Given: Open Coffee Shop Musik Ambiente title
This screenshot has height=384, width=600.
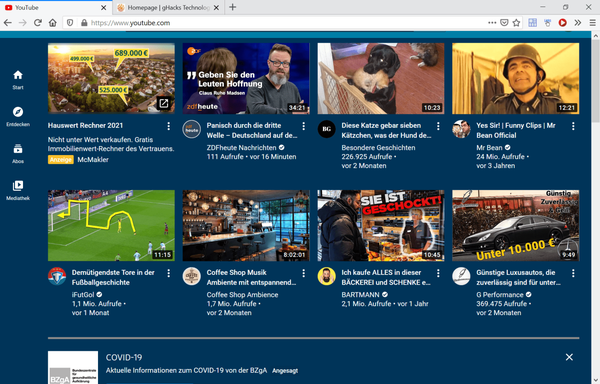Looking at the screenshot, I should [x=251, y=278].
